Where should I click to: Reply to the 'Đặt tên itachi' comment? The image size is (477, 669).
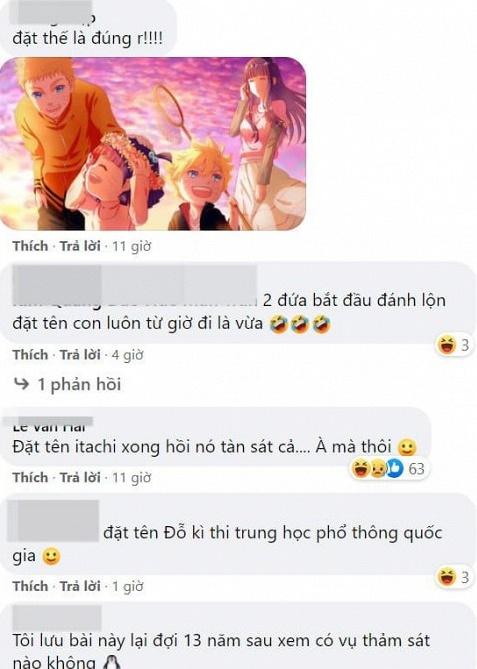click(x=80, y=477)
